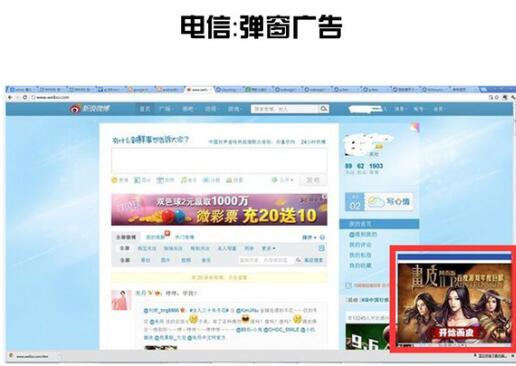Click inside the weibo compose text box

219,161
